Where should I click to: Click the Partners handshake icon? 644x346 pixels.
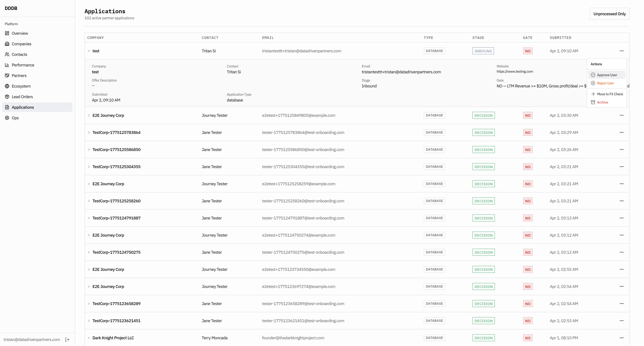point(7,76)
